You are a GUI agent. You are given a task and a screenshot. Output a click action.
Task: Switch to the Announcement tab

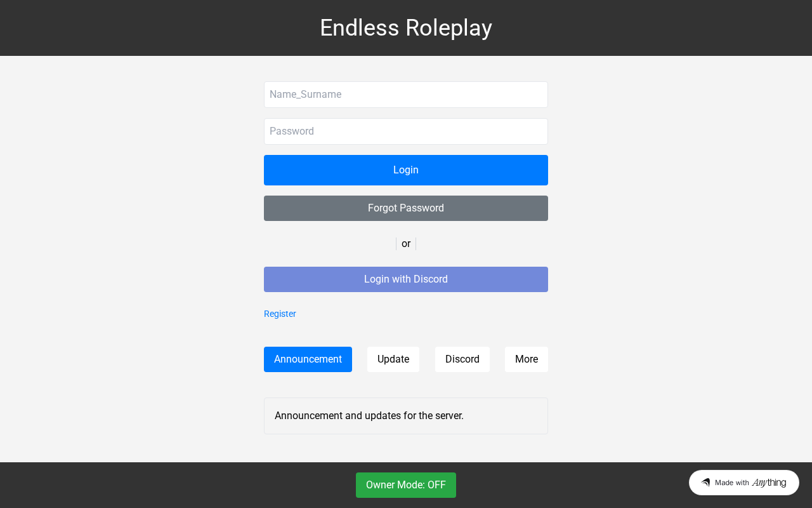coord(308,359)
